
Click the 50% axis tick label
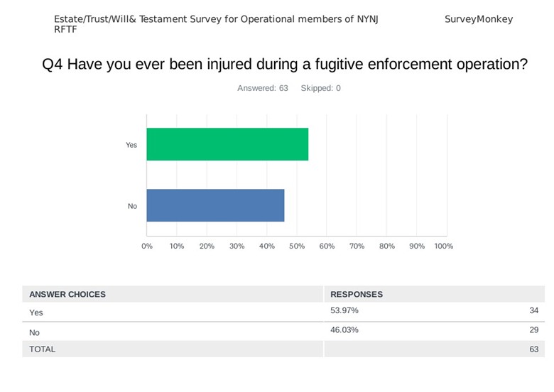297,246
